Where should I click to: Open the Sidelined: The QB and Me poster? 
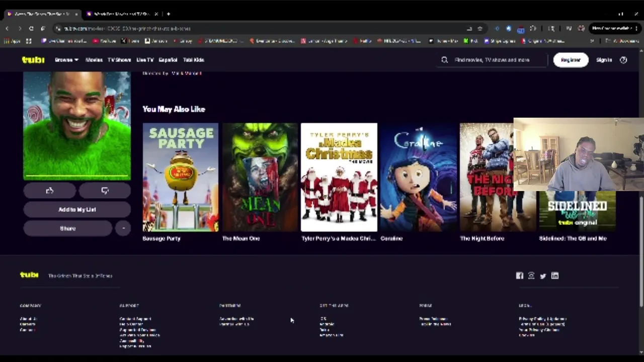577,211
